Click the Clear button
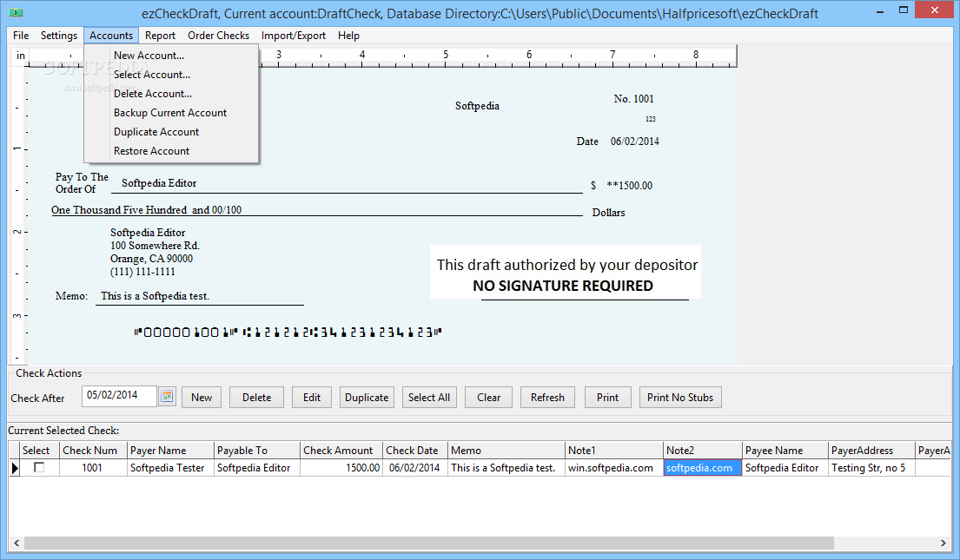Viewport: 960px width, 560px height. tap(488, 397)
